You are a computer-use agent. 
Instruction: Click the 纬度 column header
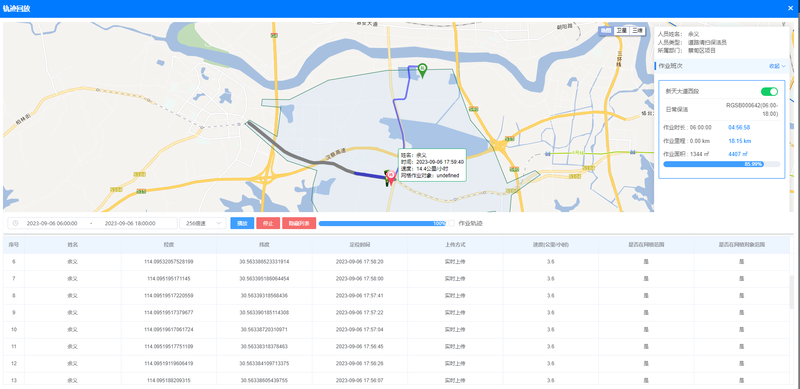(x=264, y=245)
